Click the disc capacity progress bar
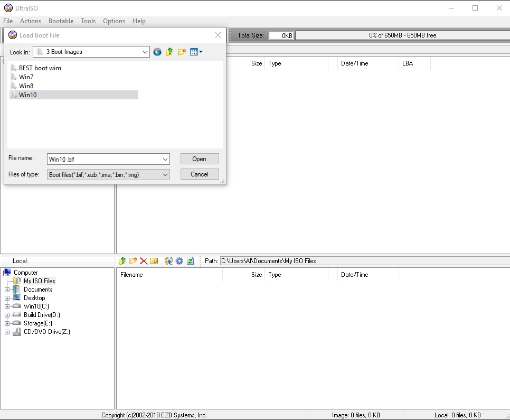The image size is (510, 420). [403, 35]
